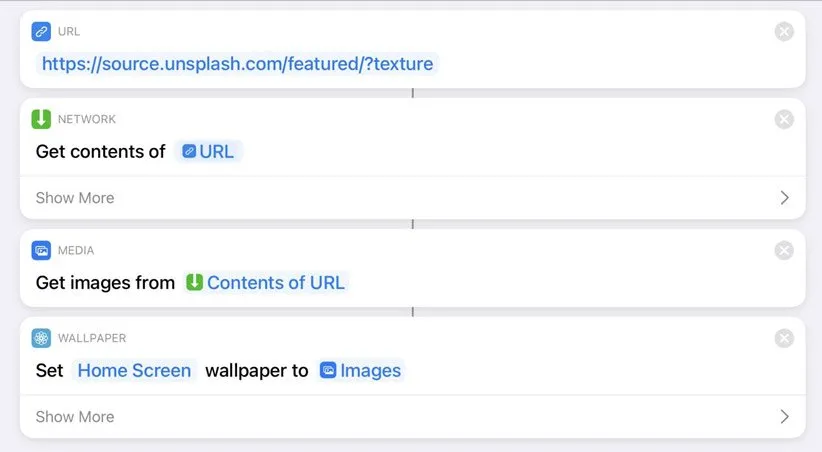Click the chevron in the Wallpaper action
The image size is (822, 452).
pyautogui.click(x=784, y=417)
